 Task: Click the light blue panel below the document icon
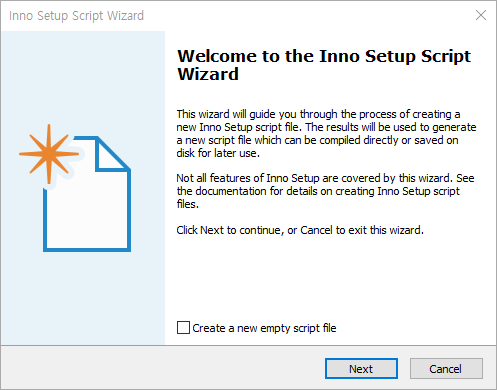click(x=83, y=297)
